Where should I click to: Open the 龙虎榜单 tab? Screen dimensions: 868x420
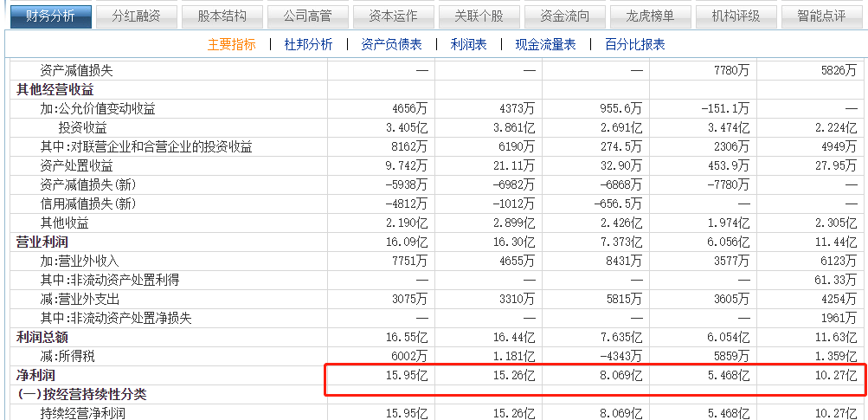(x=650, y=16)
